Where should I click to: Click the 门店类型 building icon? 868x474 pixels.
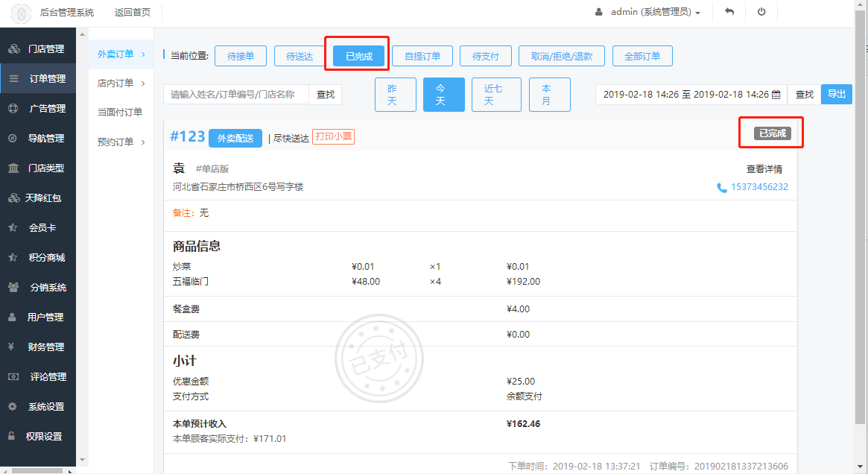[13, 168]
